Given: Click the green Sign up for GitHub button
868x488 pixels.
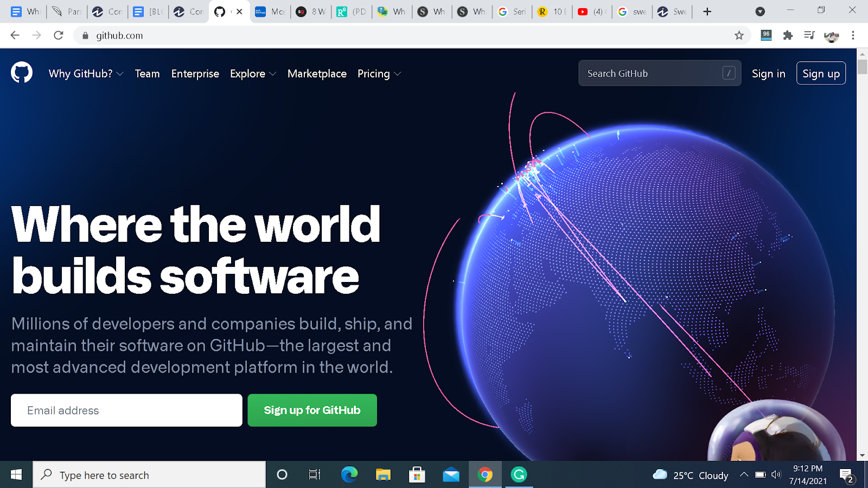Looking at the screenshot, I should tap(312, 410).
